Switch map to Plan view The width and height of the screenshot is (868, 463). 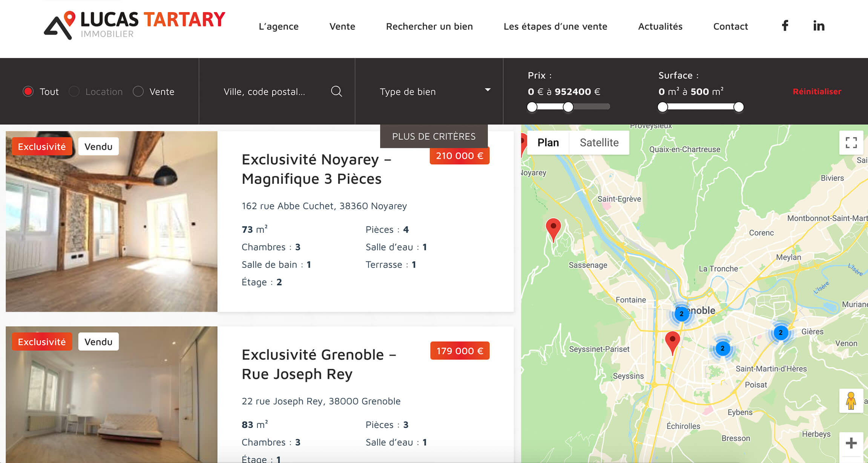click(x=548, y=142)
